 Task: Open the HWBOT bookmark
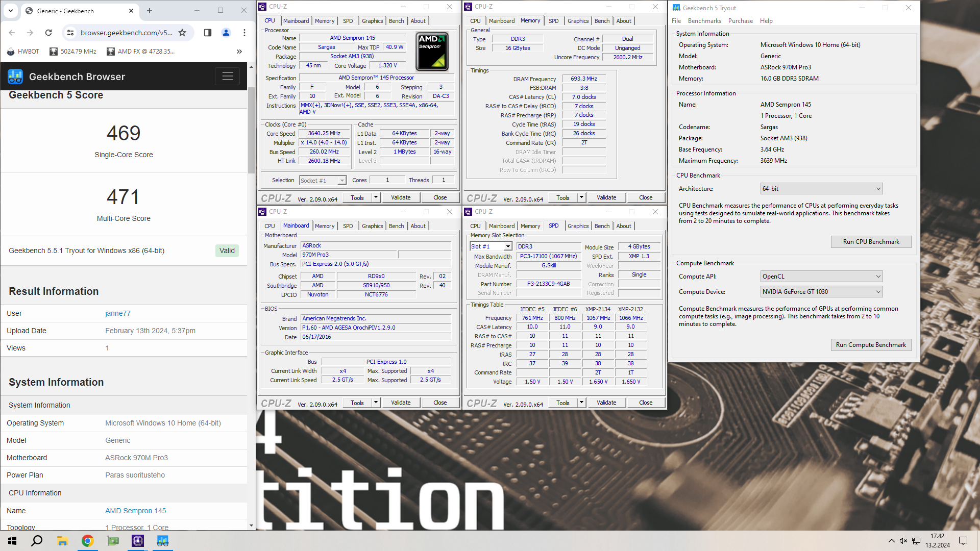[x=23, y=52]
